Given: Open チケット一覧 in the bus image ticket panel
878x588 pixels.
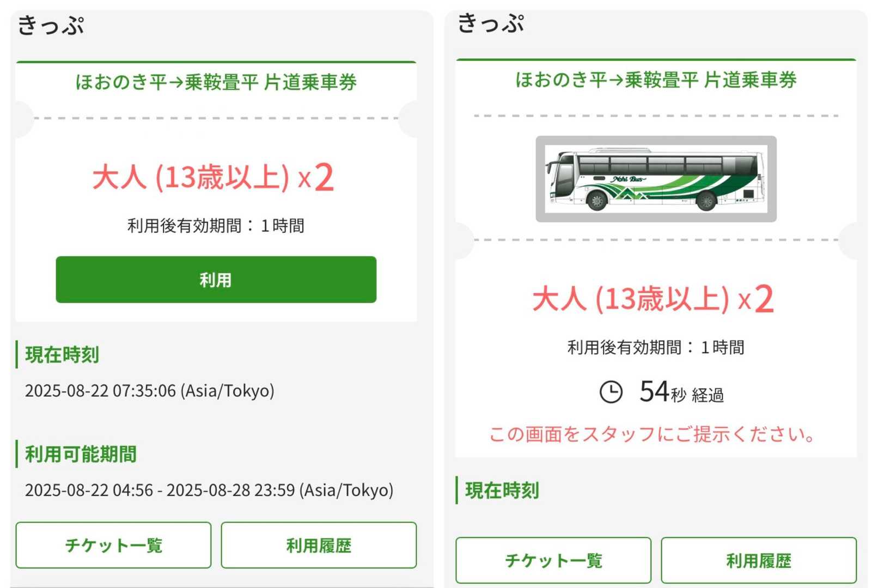Looking at the screenshot, I should point(553,560).
